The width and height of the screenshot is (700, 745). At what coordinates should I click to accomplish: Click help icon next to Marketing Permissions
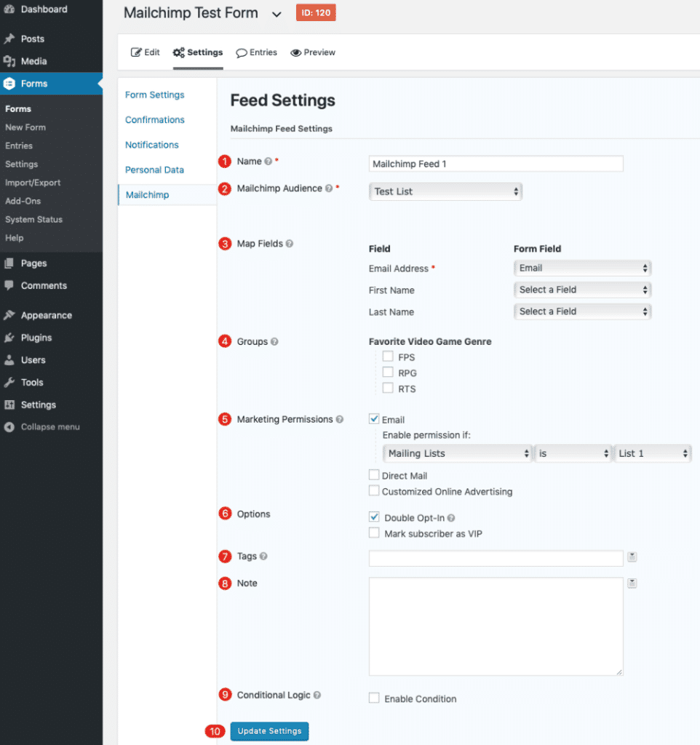click(339, 420)
